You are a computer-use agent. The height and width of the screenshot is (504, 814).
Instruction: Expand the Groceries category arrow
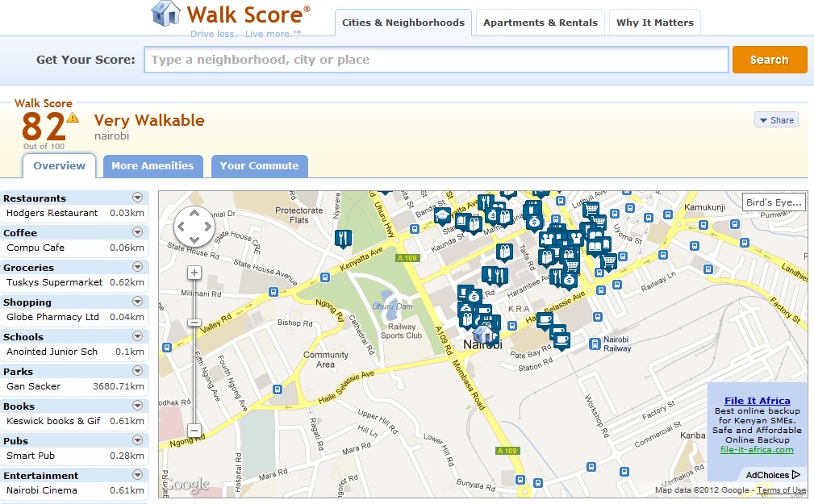pyautogui.click(x=138, y=267)
